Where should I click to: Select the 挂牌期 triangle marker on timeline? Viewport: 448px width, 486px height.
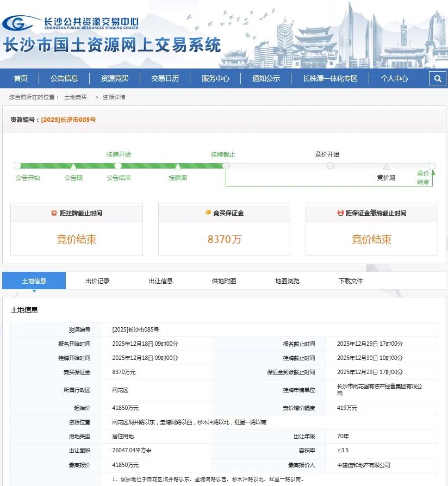(x=178, y=166)
